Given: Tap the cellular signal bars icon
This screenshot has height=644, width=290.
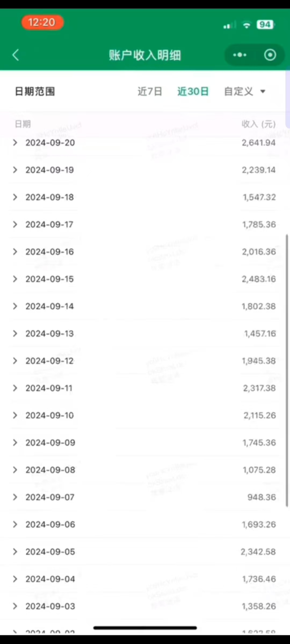Looking at the screenshot, I should tap(229, 25).
